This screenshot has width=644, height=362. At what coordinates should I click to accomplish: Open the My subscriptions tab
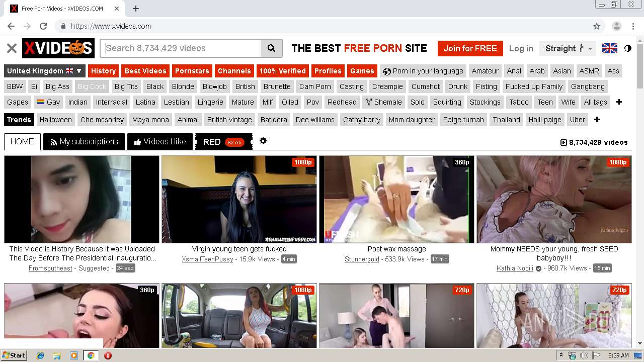point(84,142)
